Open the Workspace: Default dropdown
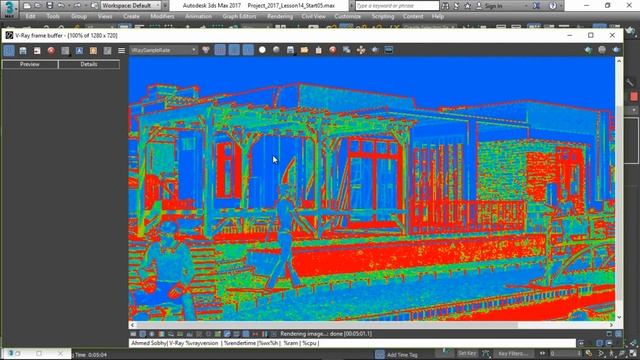 coord(131,6)
